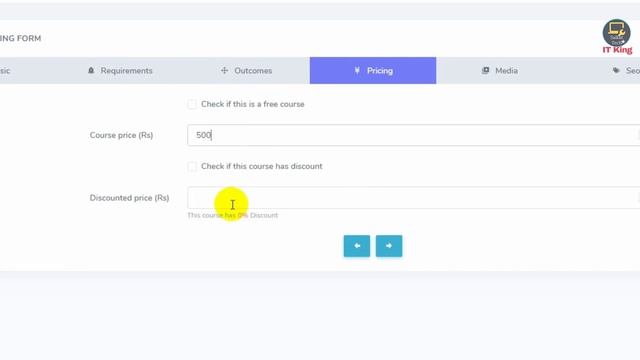The image size is (640, 360).
Task: Click 'Check if this is a free course' label
Action: click(253, 104)
